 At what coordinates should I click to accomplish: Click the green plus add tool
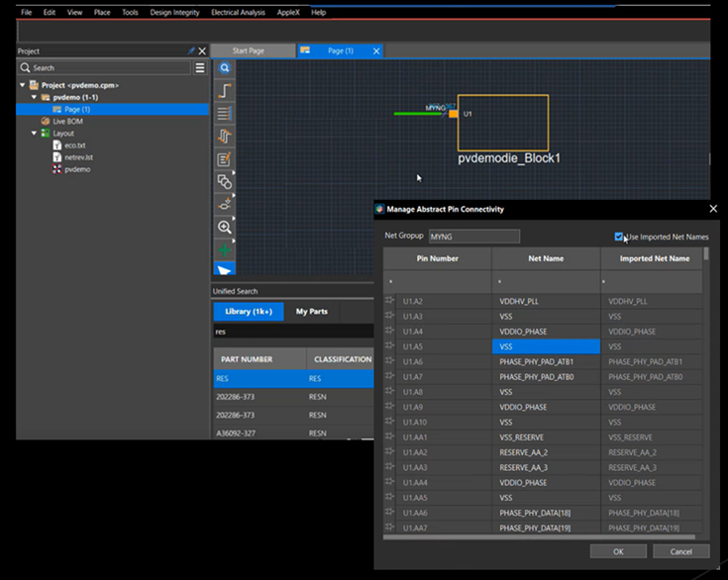tap(225, 249)
